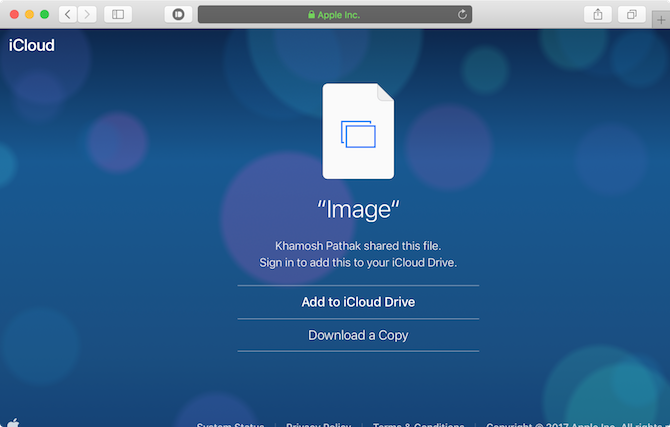The height and width of the screenshot is (427, 670).
Task: Click the iCloud logo
Action: click(x=32, y=45)
